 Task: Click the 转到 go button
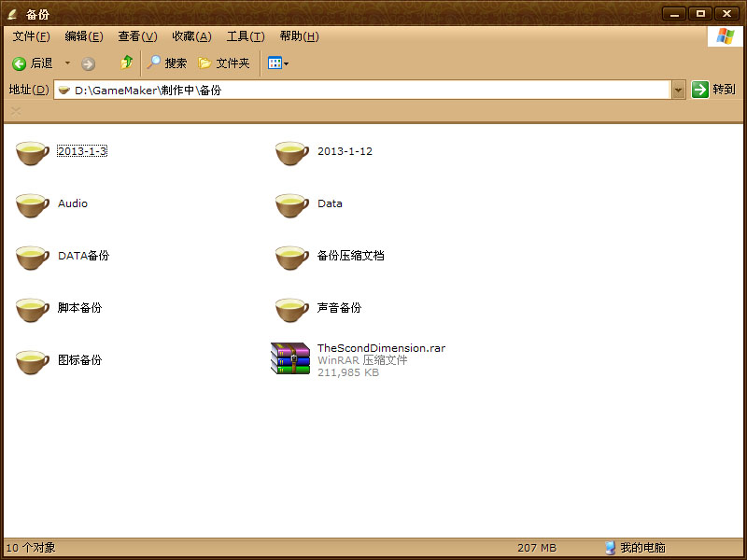coord(713,90)
